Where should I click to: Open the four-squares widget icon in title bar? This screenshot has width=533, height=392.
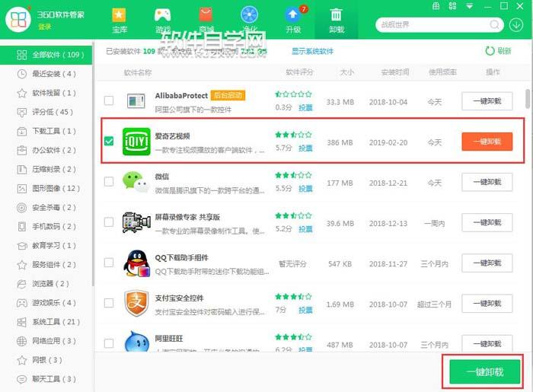pyautogui.click(x=452, y=6)
